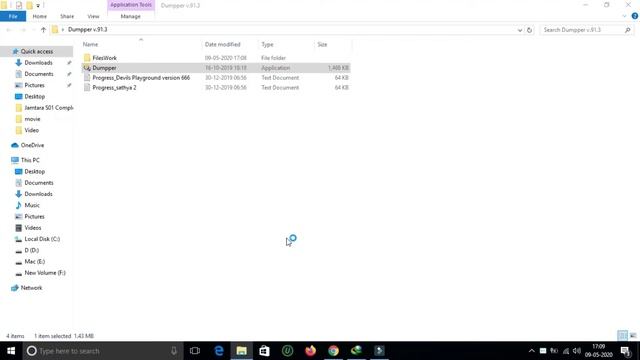Open Documents under This PC
The width and height of the screenshot is (640, 360).
[x=39, y=183]
